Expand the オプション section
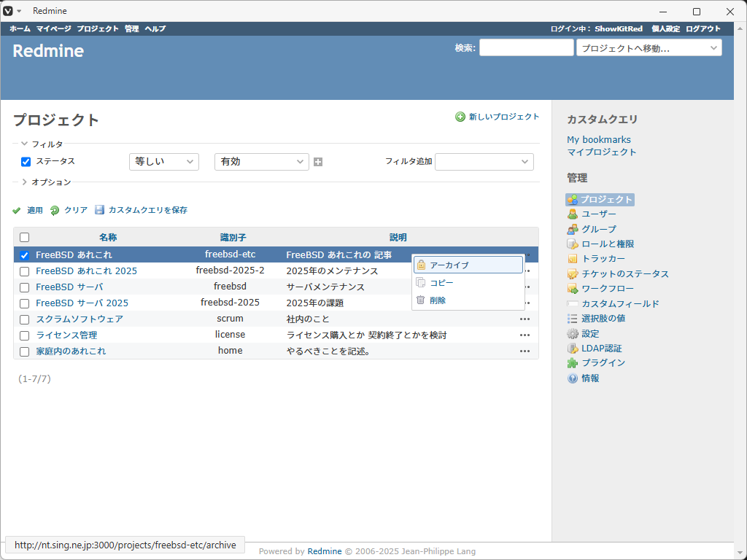Screen dimensions: 747x560 point(46,182)
